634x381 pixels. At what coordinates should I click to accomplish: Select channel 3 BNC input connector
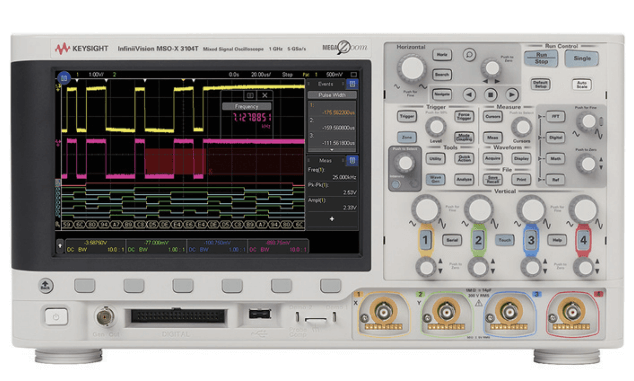pyautogui.click(x=509, y=312)
